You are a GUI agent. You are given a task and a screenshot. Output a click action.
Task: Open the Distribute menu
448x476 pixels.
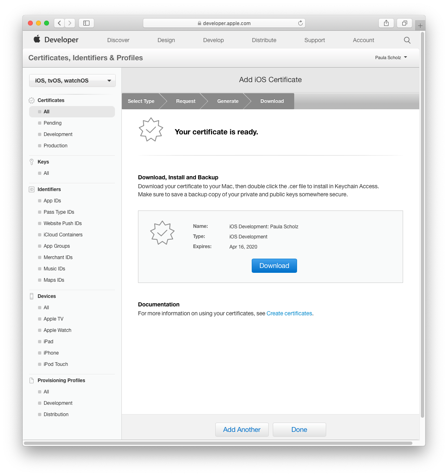point(264,40)
